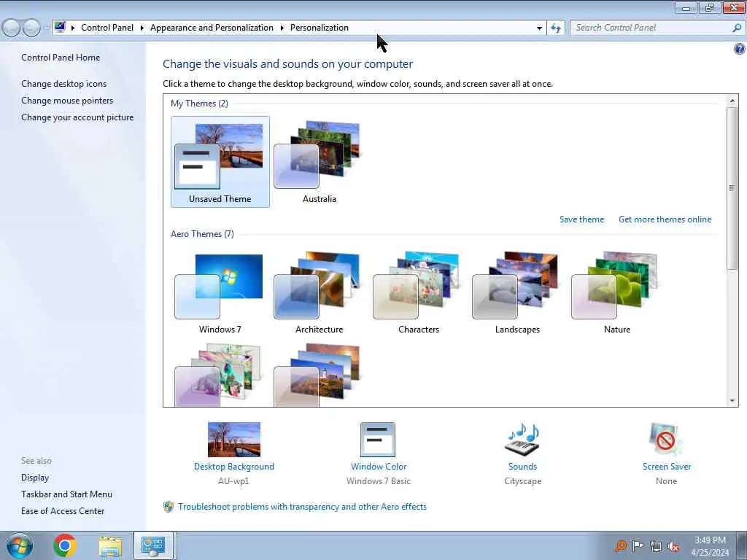
Task: Open Ease of Access Center link
Action: pos(63,511)
